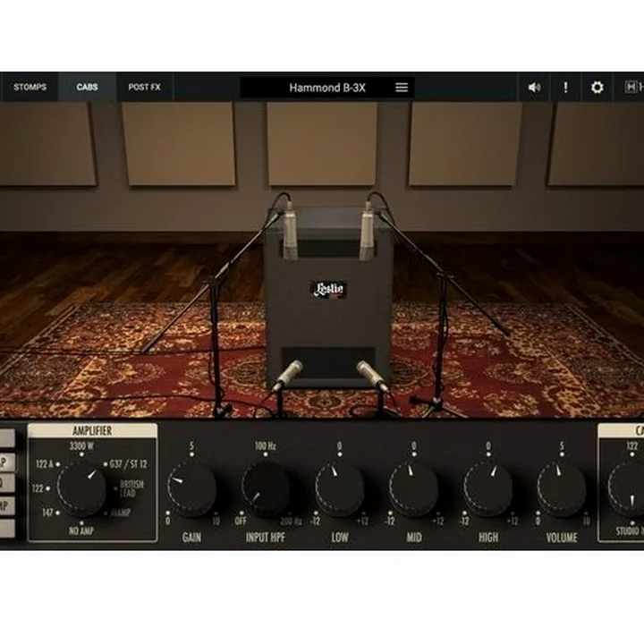
Task: Click the HIGH EQ knob
Action: (x=488, y=488)
